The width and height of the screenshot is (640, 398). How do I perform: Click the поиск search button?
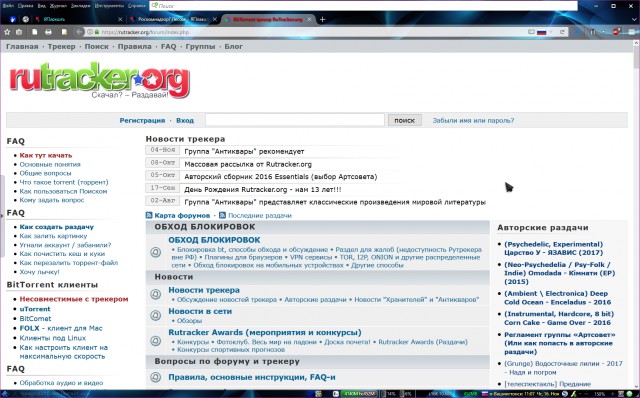(404, 120)
